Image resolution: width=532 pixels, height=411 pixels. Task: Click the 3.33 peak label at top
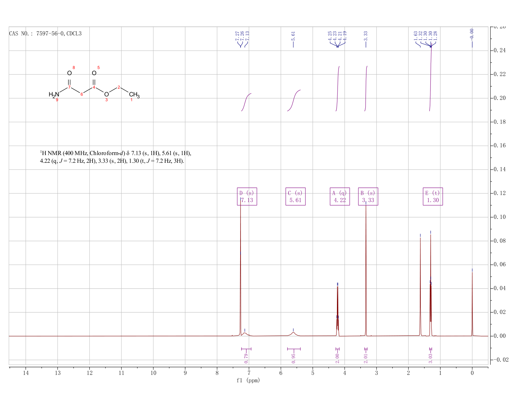coord(366,36)
